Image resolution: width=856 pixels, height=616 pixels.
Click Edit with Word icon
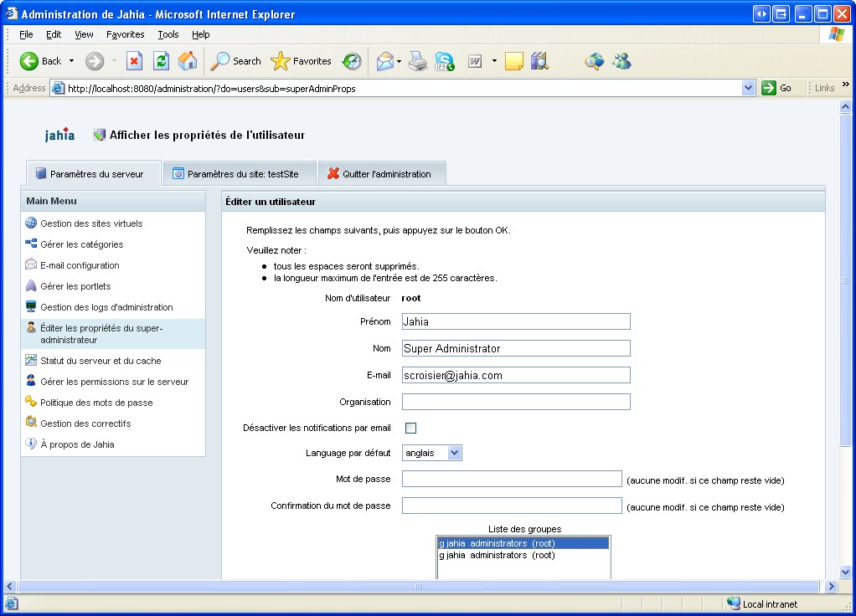click(x=474, y=61)
